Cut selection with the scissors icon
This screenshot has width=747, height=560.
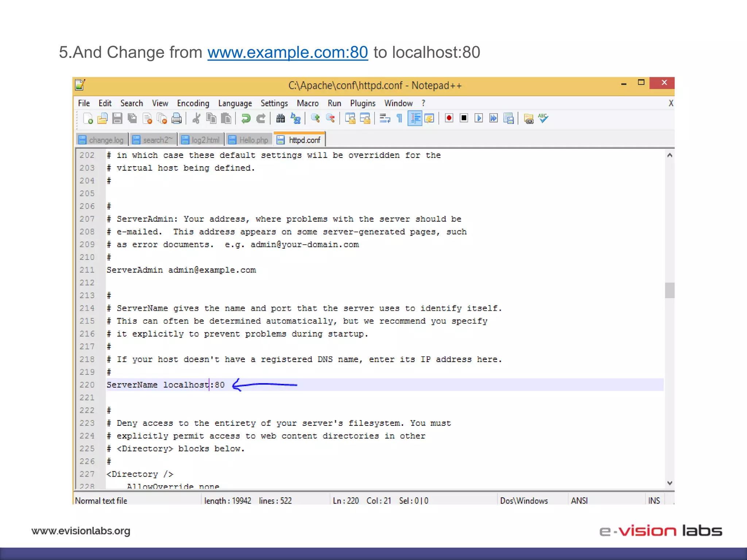196,118
